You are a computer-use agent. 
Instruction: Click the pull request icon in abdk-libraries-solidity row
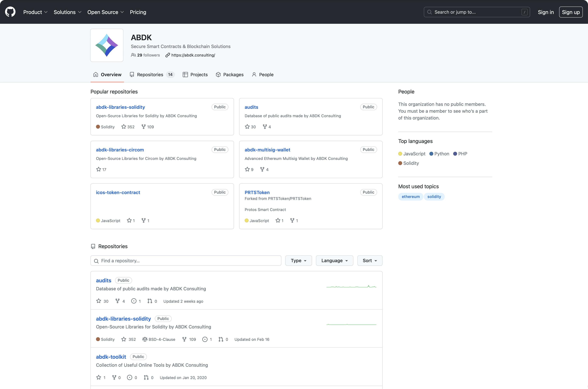click(x=221, y=339)
